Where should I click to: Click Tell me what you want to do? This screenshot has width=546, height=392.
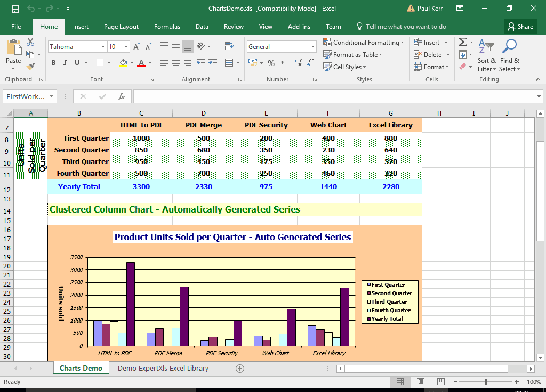coord(401,27)
